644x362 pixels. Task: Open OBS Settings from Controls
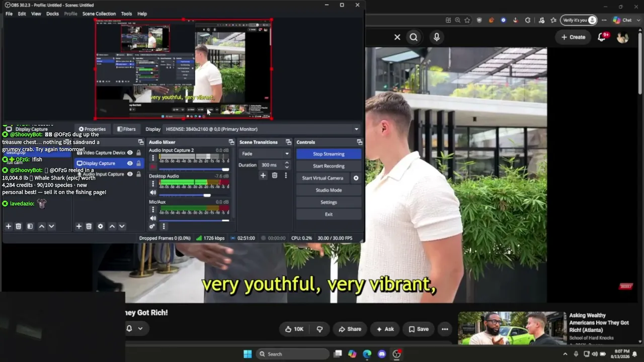(x=329, y=202)
